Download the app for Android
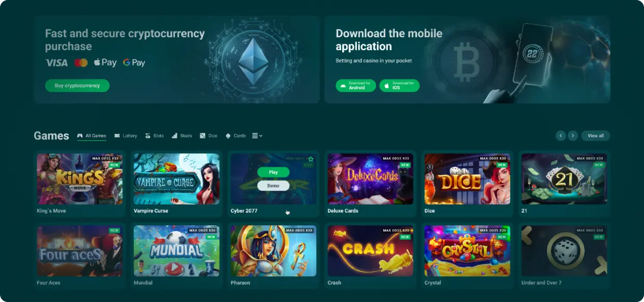 (356, 86)
